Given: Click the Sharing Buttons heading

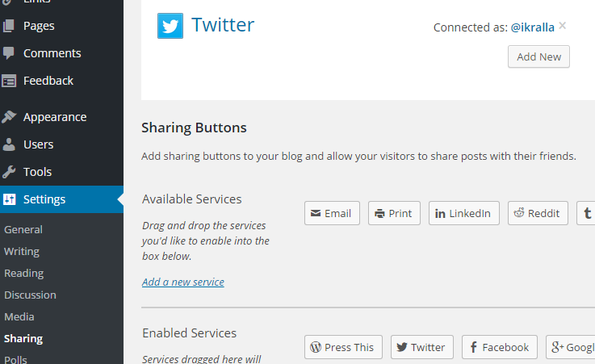Looking at the screenshot, I should (x=194, y=128).
